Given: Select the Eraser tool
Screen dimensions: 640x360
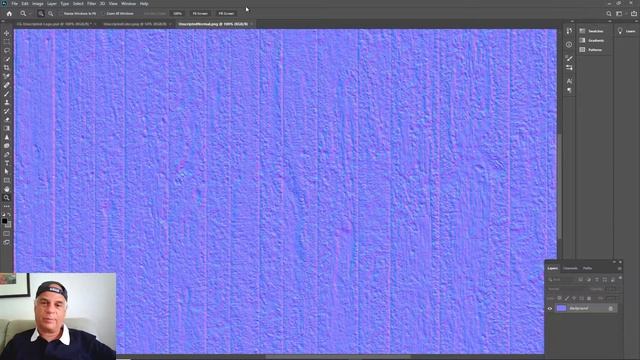Looking at the screenshot, I should 7,120.
